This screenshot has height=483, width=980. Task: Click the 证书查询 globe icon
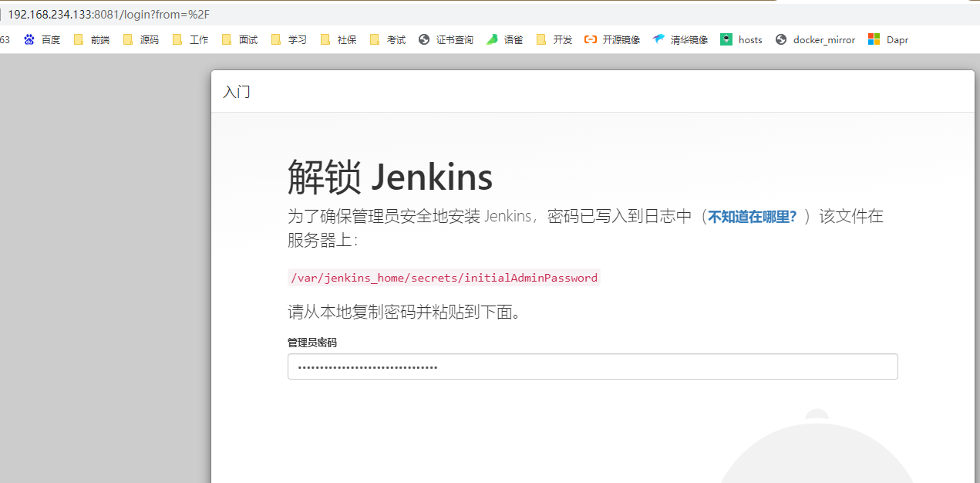[424, 39]
